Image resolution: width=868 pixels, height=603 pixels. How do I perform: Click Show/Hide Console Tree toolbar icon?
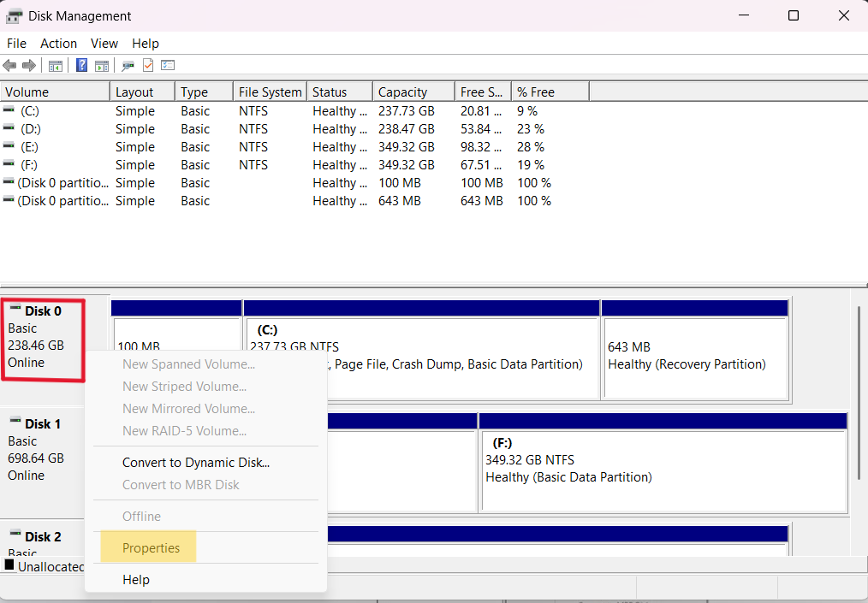(x=56, y=66)
